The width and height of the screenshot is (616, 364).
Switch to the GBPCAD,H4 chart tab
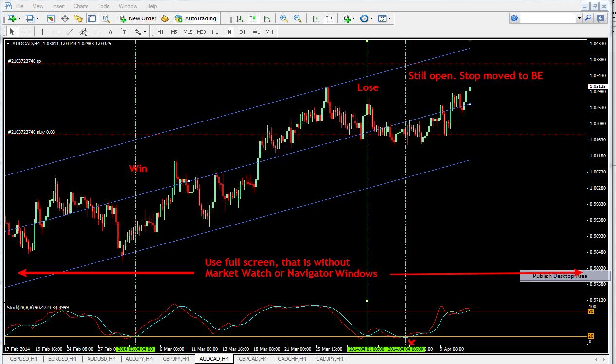pos(252,359)
